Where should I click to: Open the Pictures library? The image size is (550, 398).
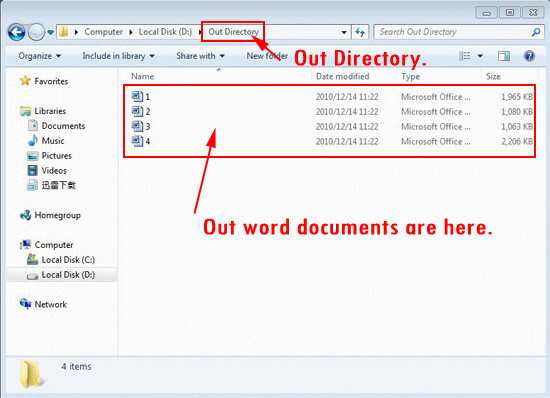coord(56,156)
